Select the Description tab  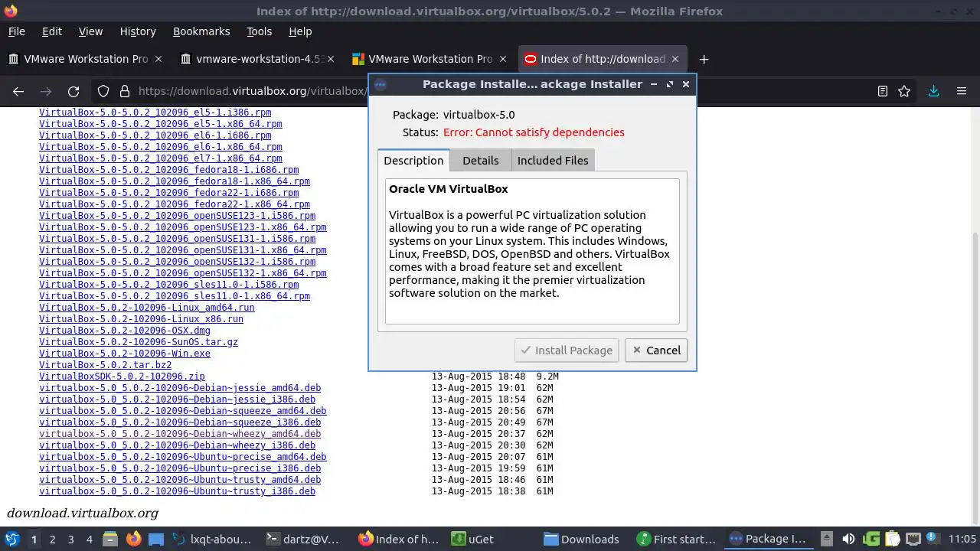[413, 160]
